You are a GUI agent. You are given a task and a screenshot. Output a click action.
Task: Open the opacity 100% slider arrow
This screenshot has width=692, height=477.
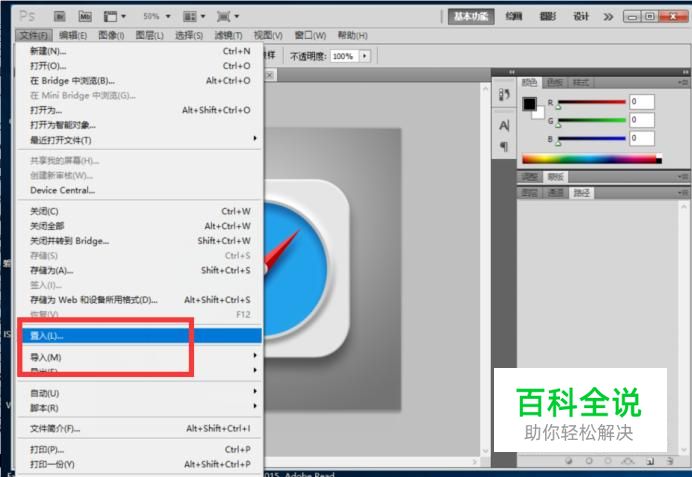pos(365,56)
